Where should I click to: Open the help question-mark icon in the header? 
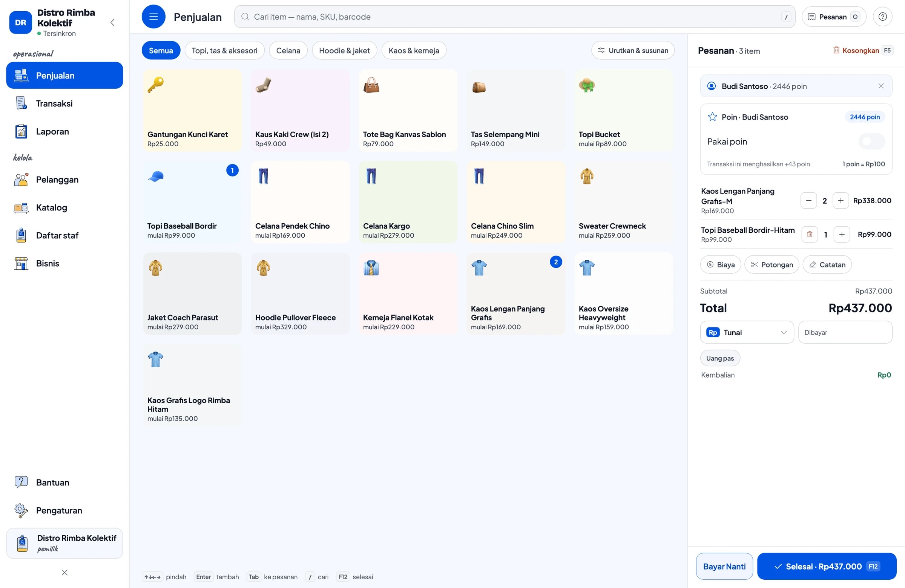883,17
